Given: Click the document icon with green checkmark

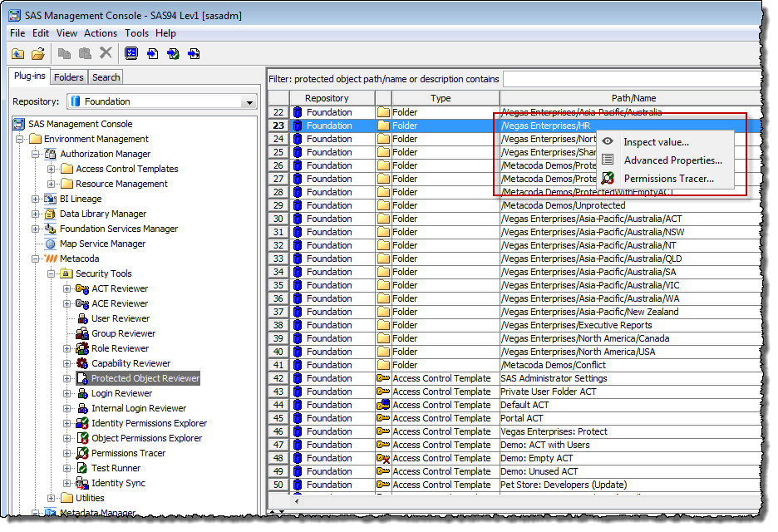Looking at the screenshot, I should [x=173, y=53].
